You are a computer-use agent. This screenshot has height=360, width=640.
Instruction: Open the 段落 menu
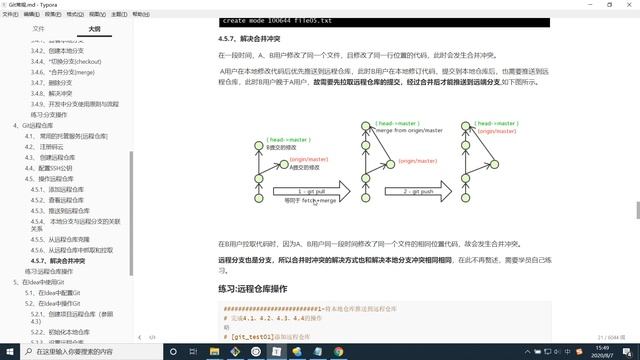53,14
